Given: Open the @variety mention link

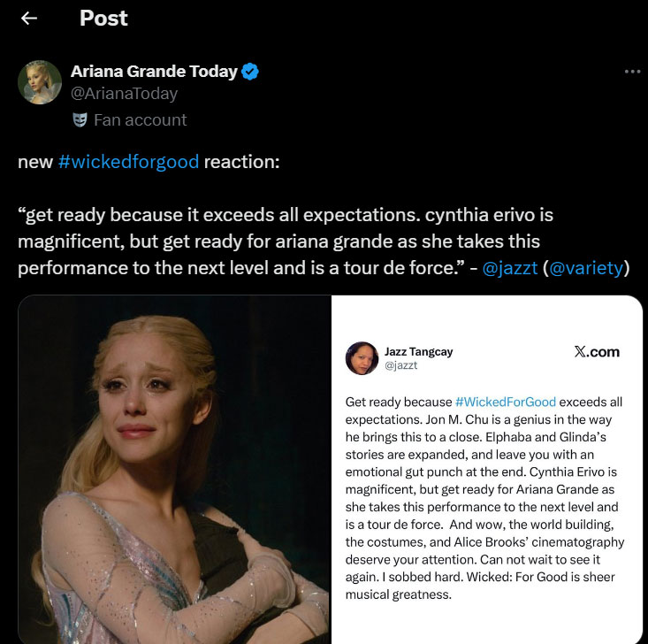Looking at the screenshot, I should 585,267.
